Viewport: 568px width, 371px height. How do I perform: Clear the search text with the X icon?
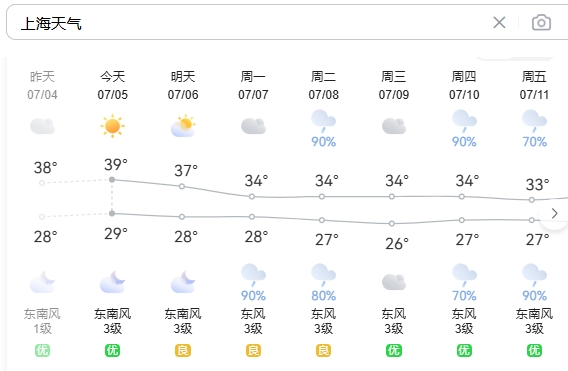click(x=499, y=22)
